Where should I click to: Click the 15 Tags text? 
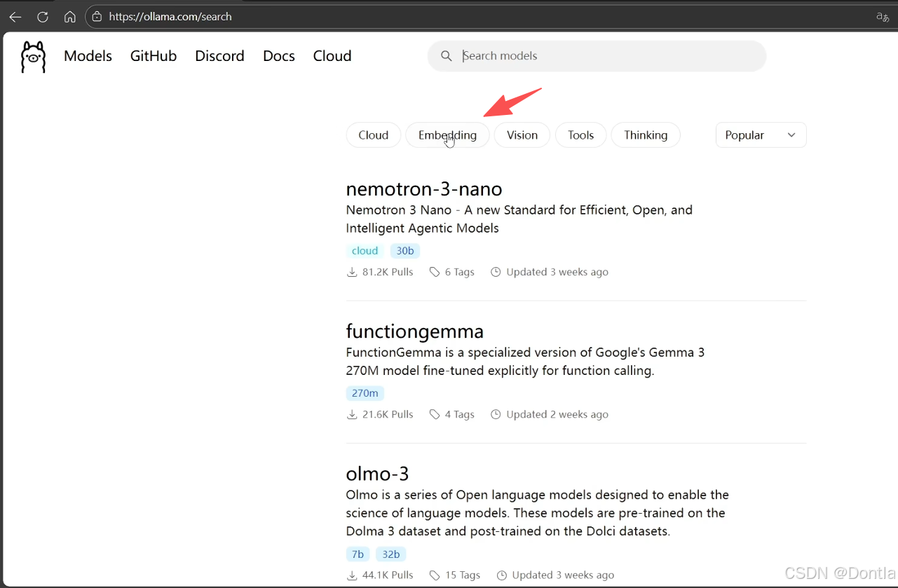point(463,575)
